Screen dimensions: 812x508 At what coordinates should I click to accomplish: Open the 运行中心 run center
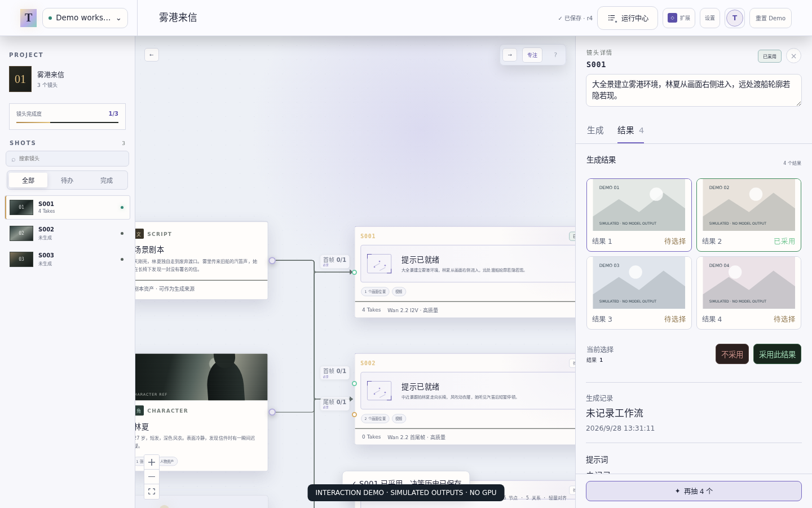[x=628, y=18]
